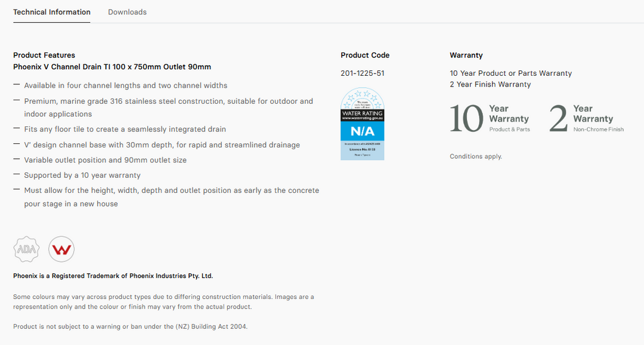This screenshot has height=345, width=644.
Task: Click the ADA certification icon
Action: (x=26, y=249)
